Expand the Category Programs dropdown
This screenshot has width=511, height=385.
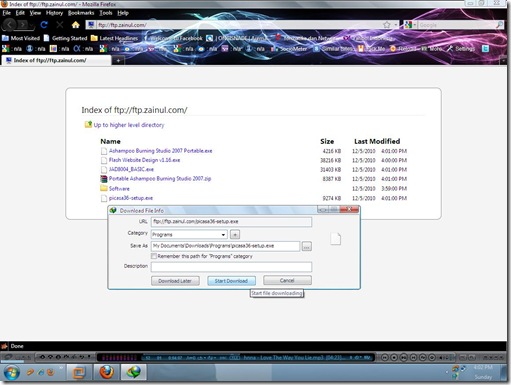(x=223, y=235)
